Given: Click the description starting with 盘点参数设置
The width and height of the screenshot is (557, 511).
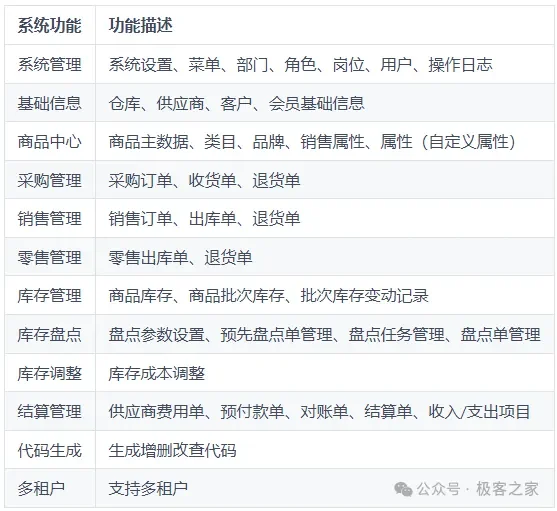Looking at the screenshot, I should click(324, 335).
